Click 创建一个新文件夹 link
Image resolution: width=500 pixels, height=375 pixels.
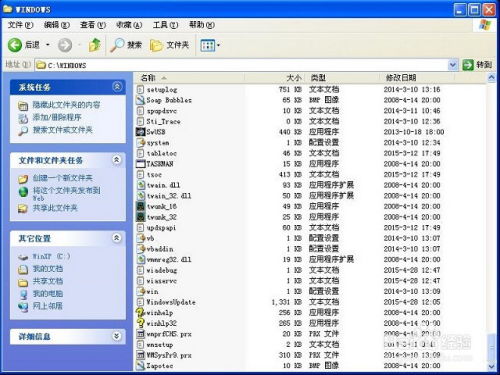tap(62, 178)
